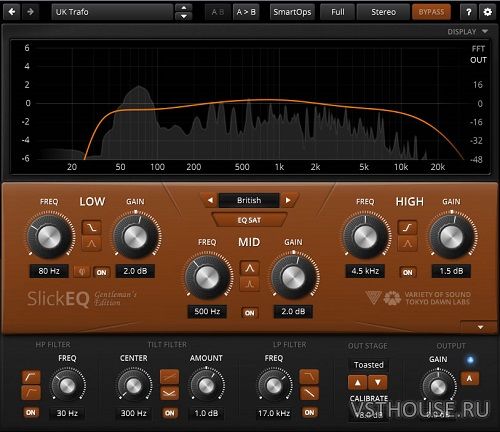Click the FFT label in display

coord(478,49)
